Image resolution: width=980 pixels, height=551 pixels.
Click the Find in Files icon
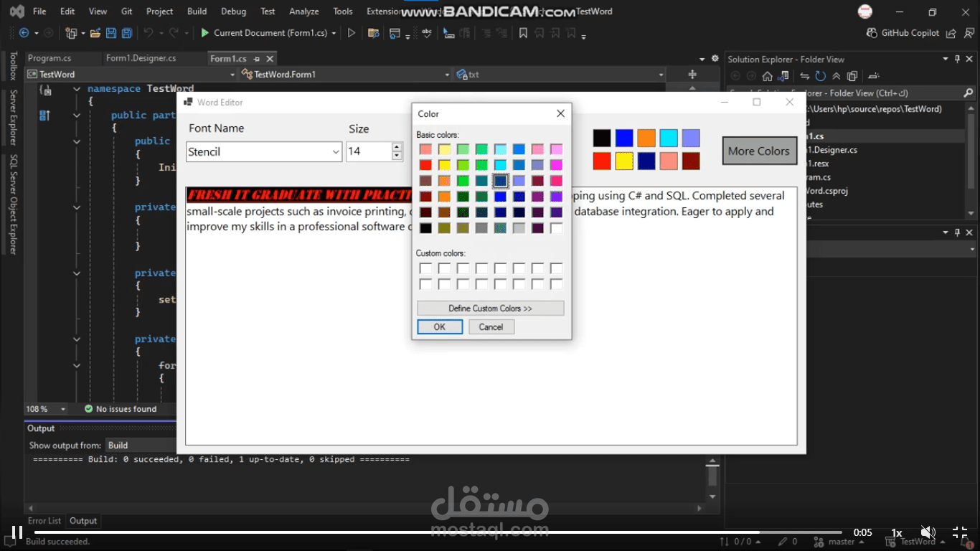coord(373,33)
